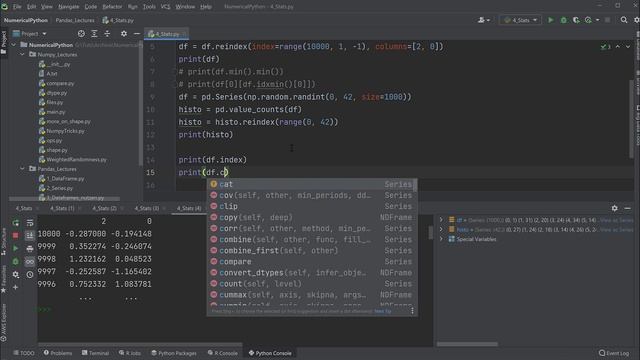Open the File menu
Viewport: 640px width, 360px height.
[x=17, y=7]
